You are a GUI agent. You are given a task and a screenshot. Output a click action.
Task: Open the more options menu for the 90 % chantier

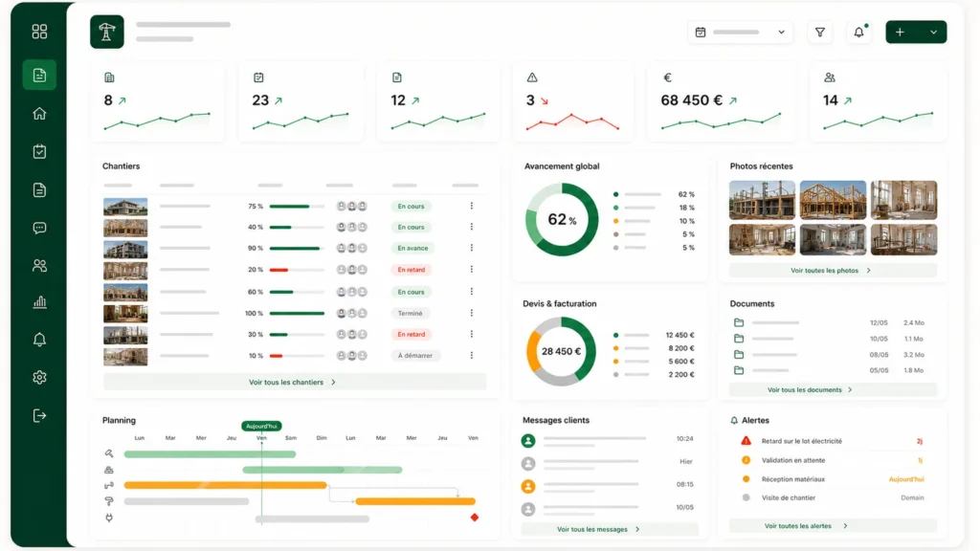pos(471,248)
